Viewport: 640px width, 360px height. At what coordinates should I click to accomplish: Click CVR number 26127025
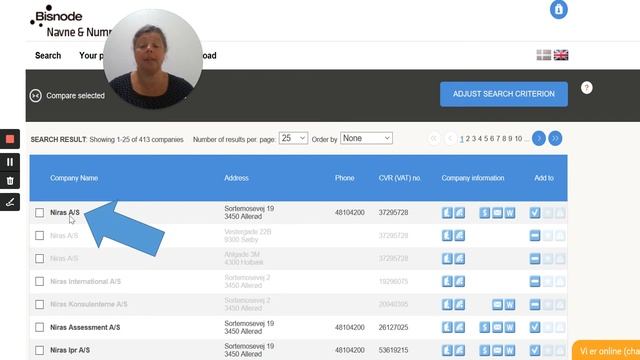[393, 327]
